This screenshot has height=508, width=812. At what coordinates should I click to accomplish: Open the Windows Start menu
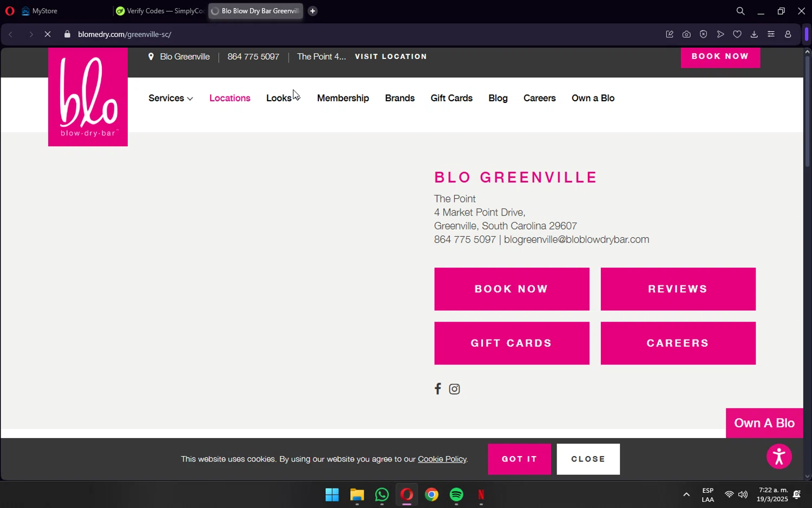(x=332, y=494)
